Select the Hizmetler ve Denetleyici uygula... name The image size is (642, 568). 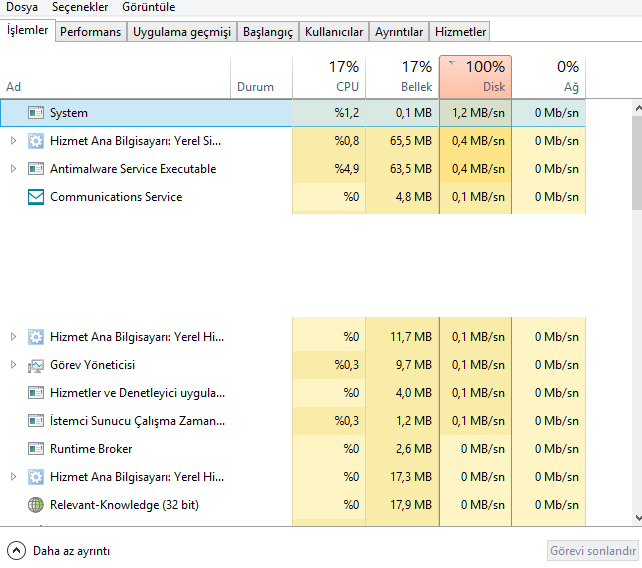138,393
